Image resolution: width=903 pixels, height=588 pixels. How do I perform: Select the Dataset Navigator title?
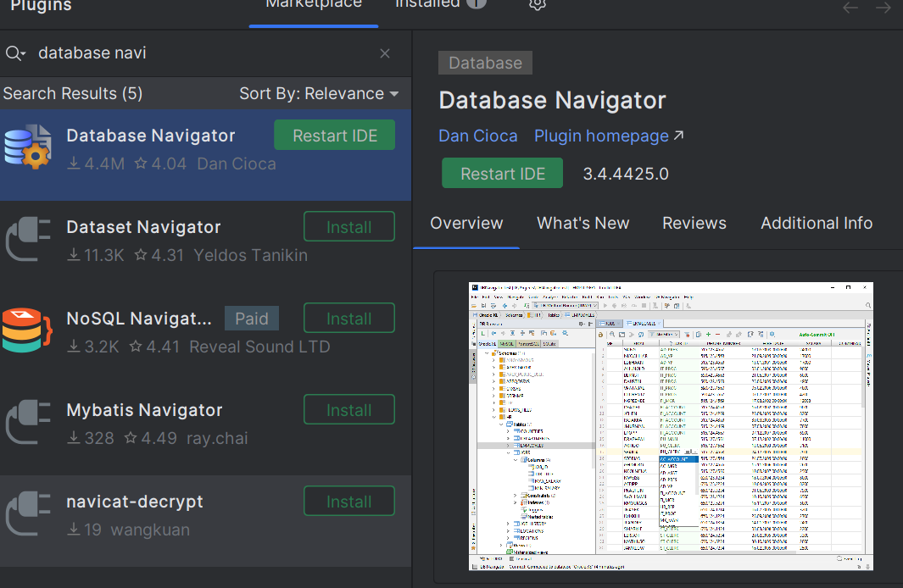tap(143, 227)
